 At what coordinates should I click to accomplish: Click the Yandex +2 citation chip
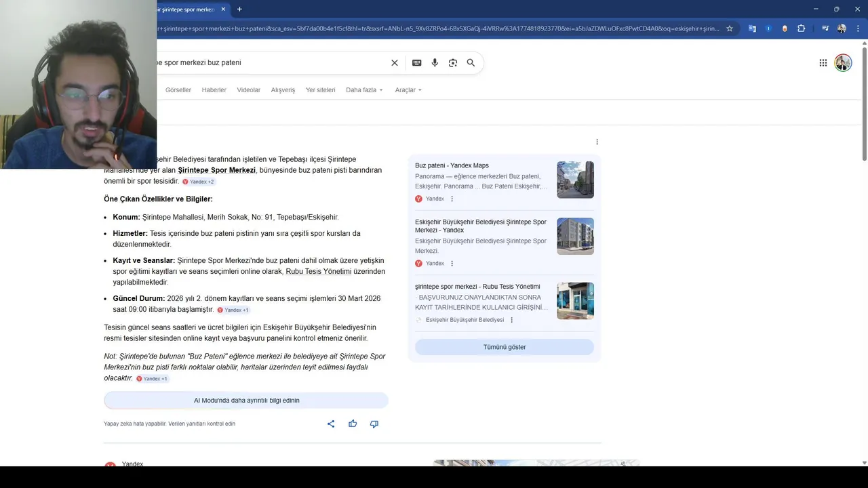click(x=199, y=182)
